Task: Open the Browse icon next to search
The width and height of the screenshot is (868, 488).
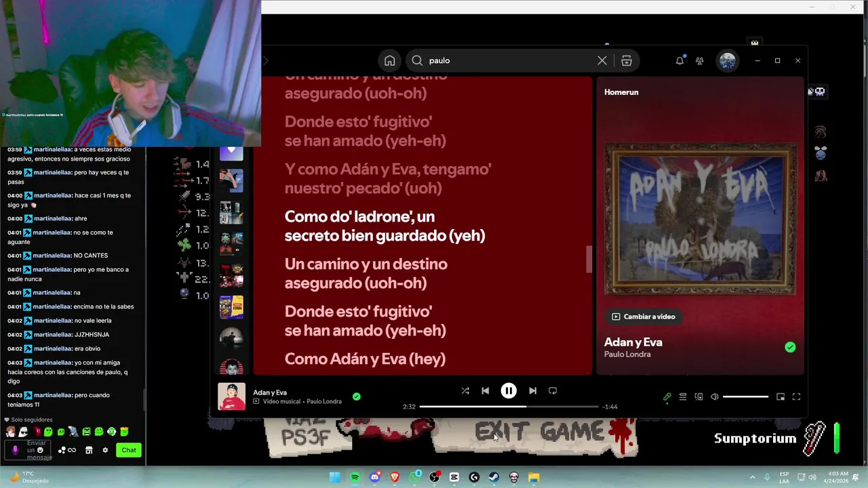Action: pyautogui.click(x=627, y=60)
